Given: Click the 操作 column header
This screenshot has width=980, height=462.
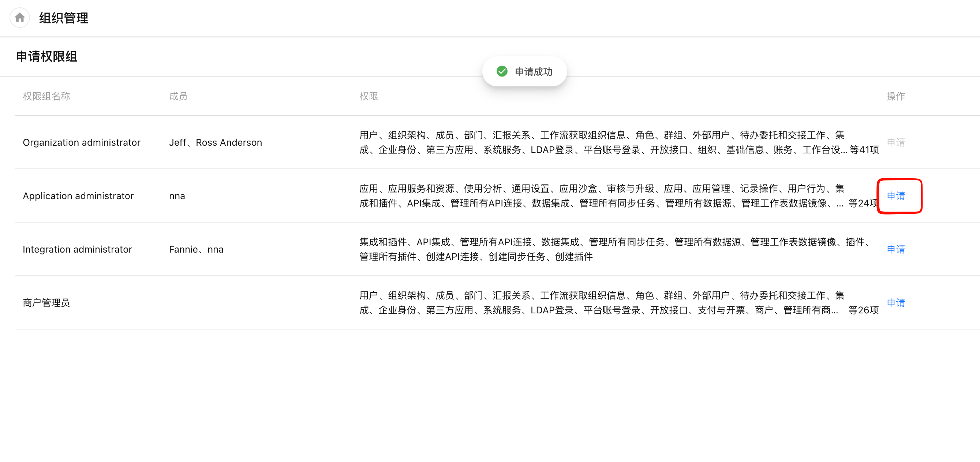Looking at the screenshot, I should point(895,96).
